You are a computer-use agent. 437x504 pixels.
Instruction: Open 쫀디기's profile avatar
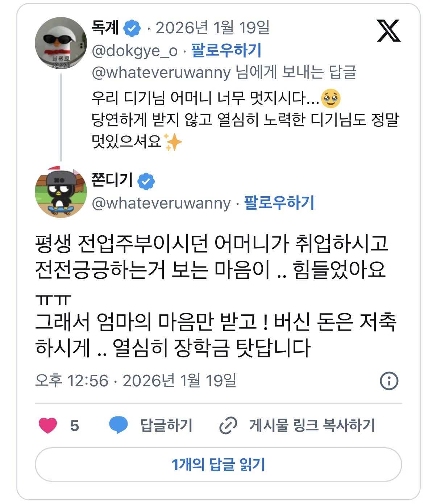pos(61,192)
